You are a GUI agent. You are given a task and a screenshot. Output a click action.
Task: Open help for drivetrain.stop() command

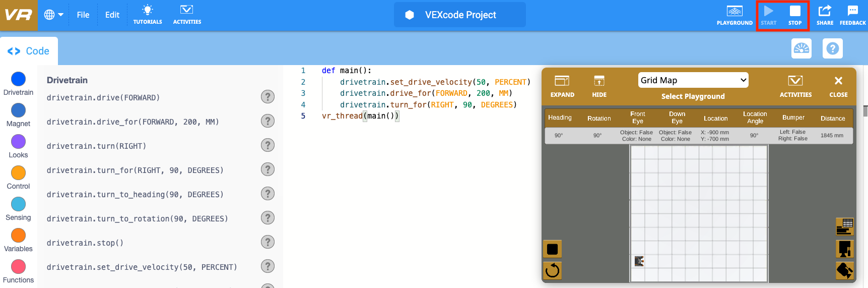tap(268, 242)
